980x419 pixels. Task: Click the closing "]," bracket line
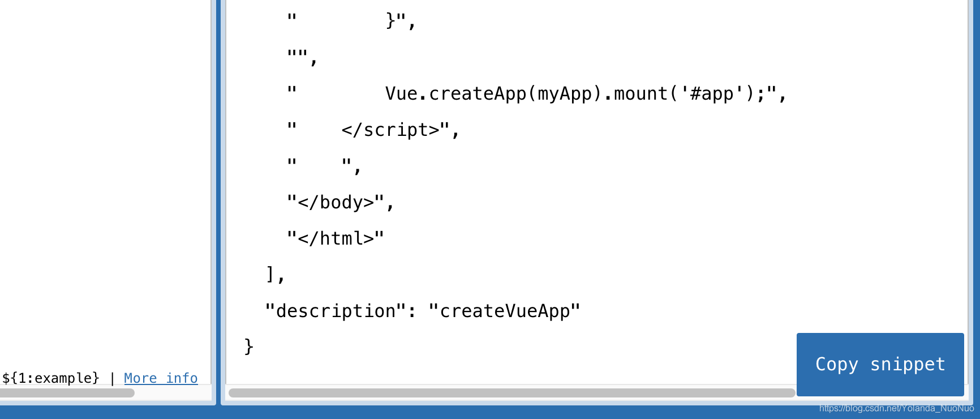tap(275, 275)
